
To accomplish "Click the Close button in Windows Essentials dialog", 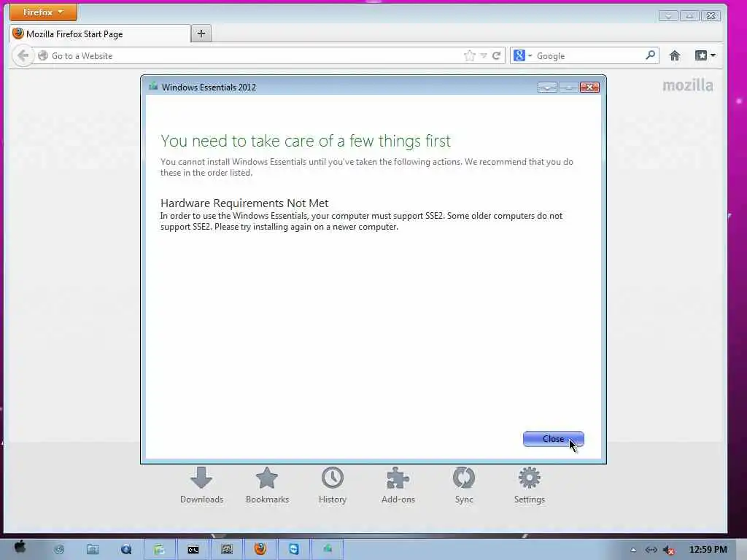I will (x=553, y=438).
